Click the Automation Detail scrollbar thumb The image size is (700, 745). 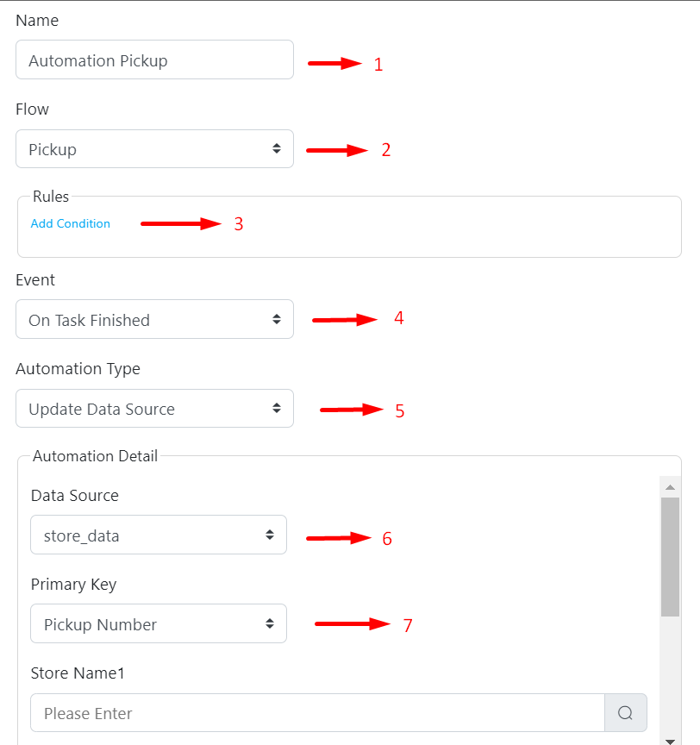coord(670,556)
